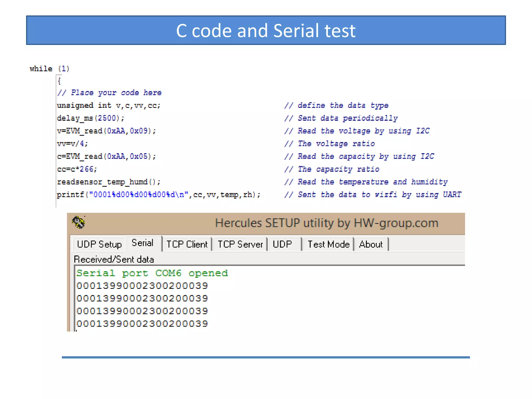The width and height of the screenshot is (532, 399).
Task: Open the UDP Setup tab
Action: (x=99, y=244)
